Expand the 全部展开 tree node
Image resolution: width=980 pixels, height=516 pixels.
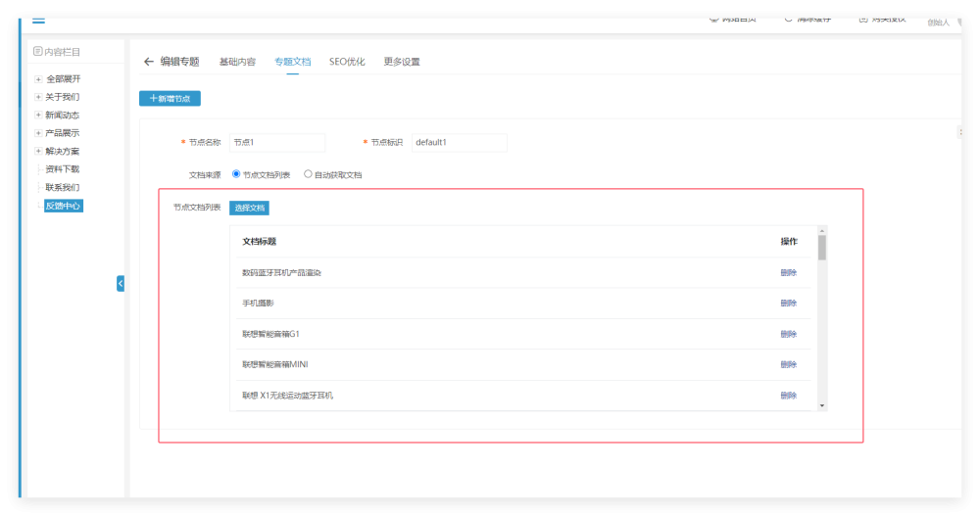38,79
